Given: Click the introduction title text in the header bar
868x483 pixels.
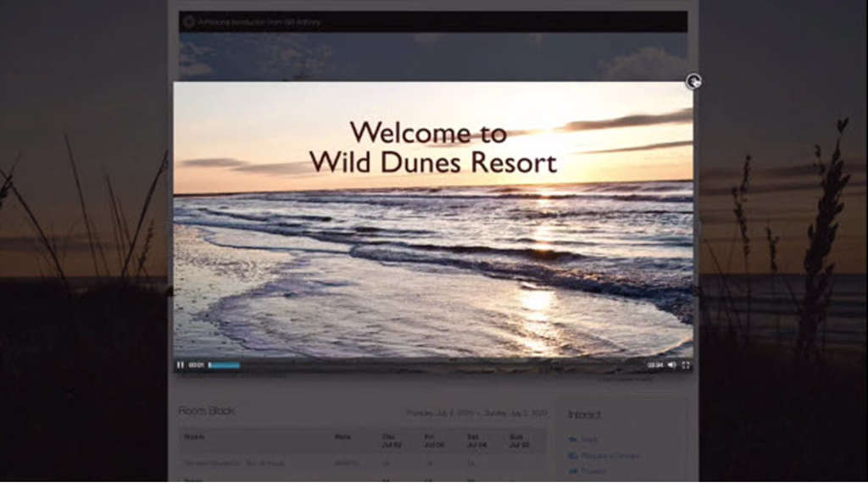Looking at the screenshot, I should [x=259, y=22].
